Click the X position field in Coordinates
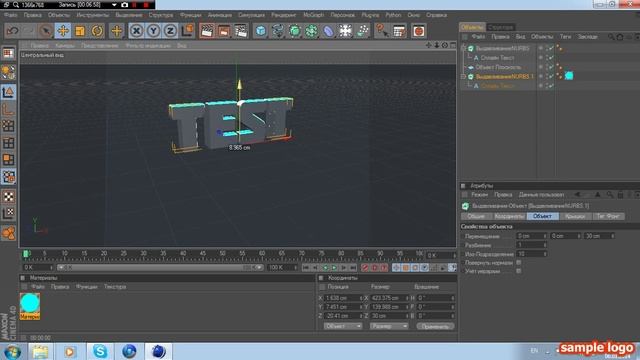 (343, 298)
